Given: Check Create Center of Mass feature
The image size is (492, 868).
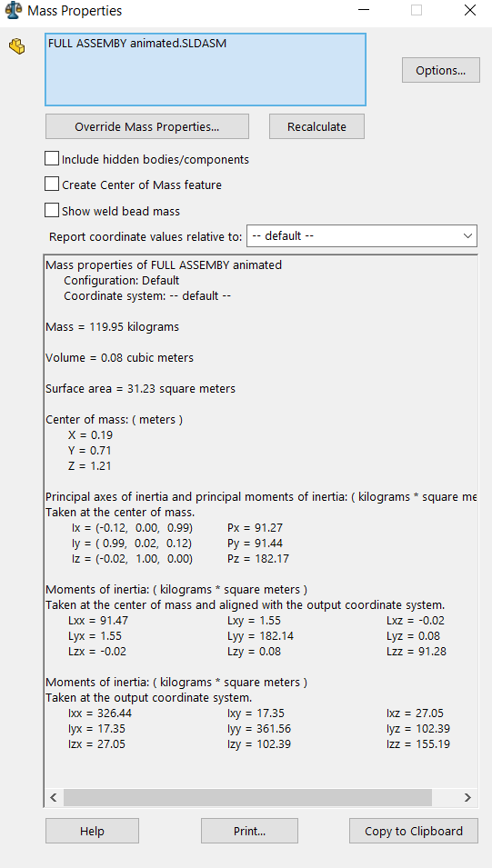Looking at the screenshot, I should (52, 185).
